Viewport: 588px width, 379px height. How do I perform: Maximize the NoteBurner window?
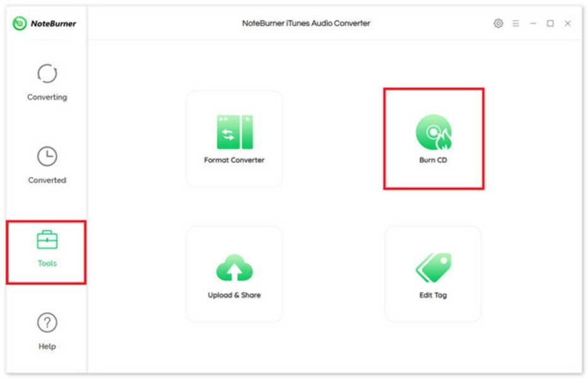pyautogui.click(x=550, y=23)
